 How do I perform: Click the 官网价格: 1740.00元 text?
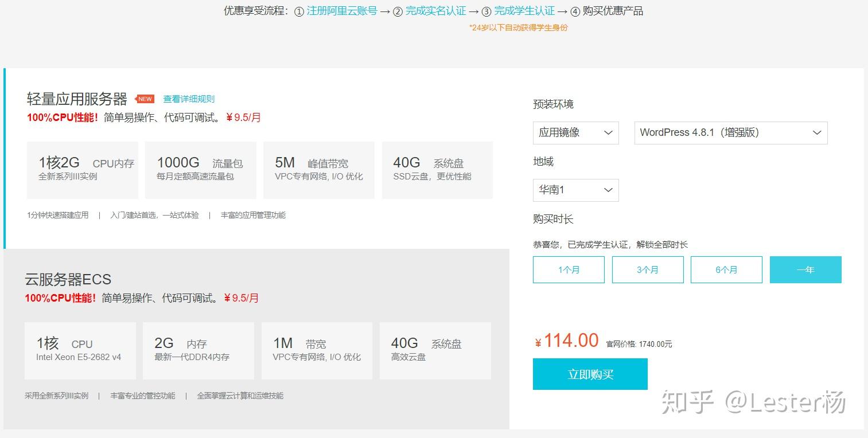639,344
